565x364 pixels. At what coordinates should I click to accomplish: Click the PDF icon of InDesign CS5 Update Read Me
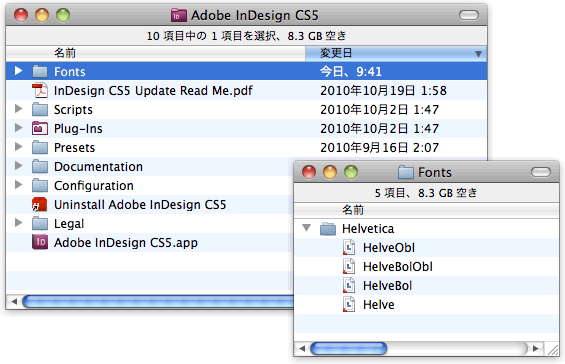pos(40,90)
